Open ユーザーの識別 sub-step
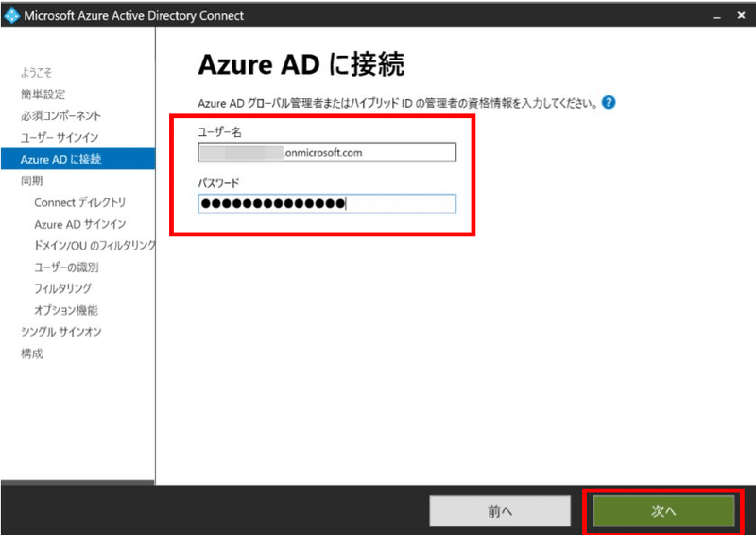Viewport: 756px width, 535px height. coord(66,267)
